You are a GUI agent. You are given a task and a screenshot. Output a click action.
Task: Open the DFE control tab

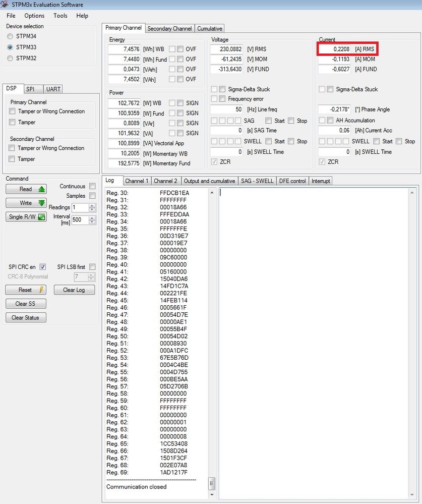[292, 181]
